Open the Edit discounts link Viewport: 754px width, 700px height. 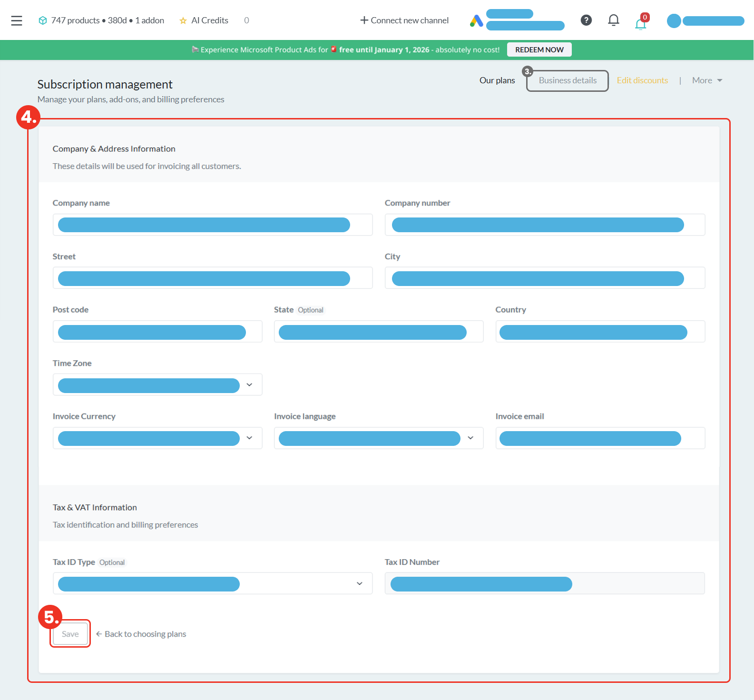642,80
